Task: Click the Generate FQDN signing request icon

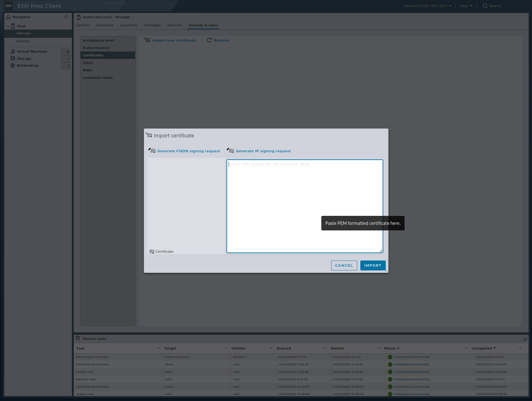Action: click(x=152, y=150)
